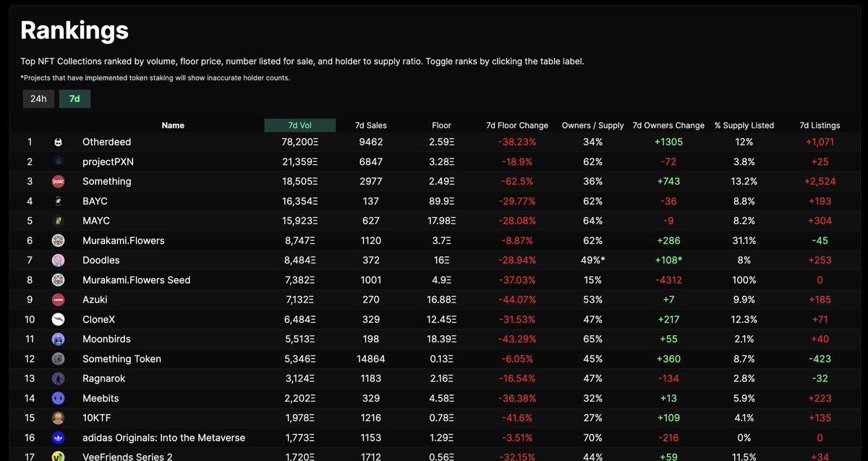
Task: Open the Ragnarok collection name
Action: coord(104,378)
